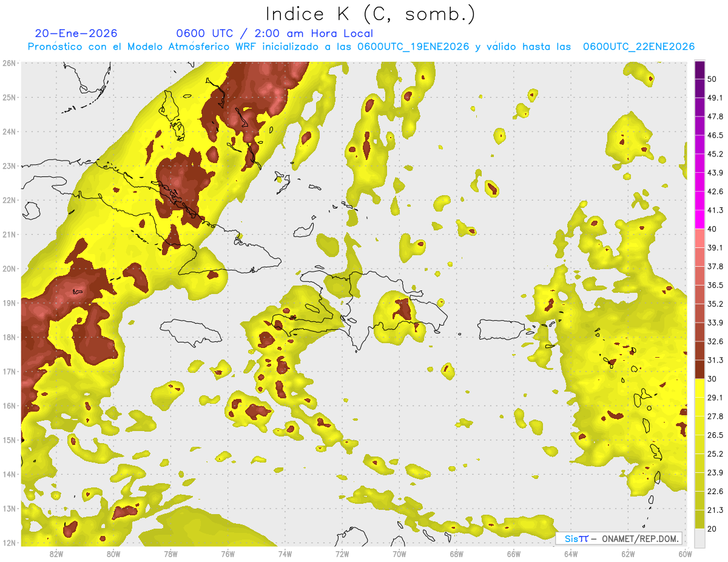Viewport: 728px width, 562px height.
Task: Click the latitude axis label "18N"
Action: (9, 337)
